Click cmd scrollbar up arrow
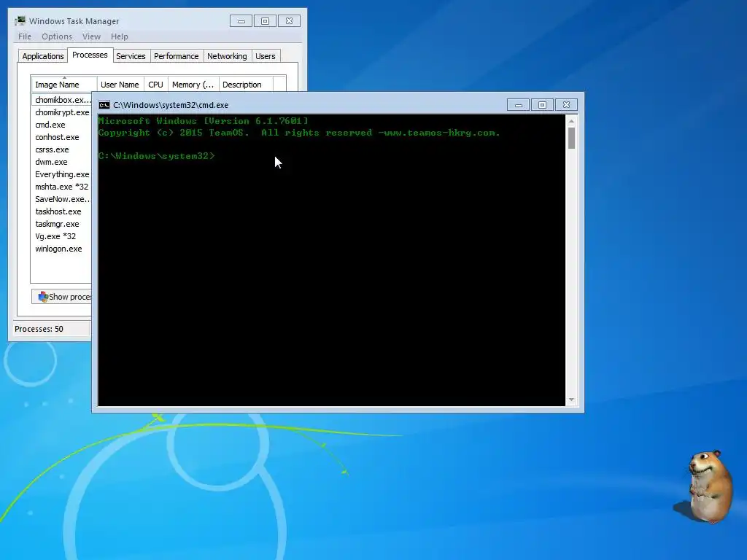Viewport: 747px width, 560px height. [571, 121]
